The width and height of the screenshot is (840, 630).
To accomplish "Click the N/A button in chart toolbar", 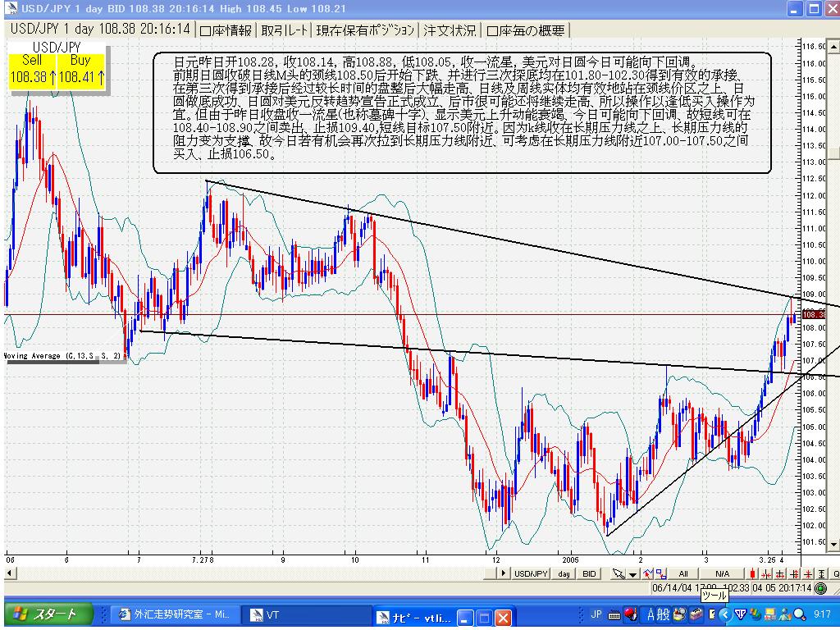I will point(722,573).
